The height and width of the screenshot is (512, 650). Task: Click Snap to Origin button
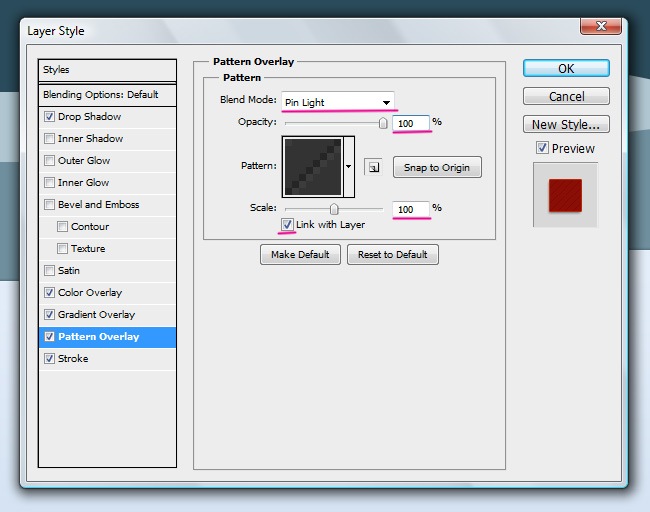click(437, 167)
